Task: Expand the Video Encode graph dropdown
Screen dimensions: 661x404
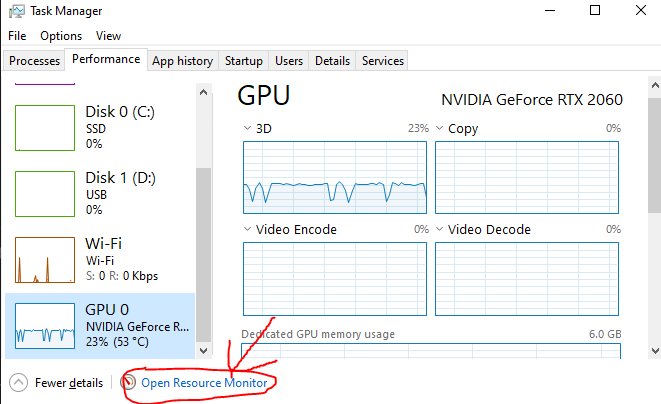Action: 249,229
